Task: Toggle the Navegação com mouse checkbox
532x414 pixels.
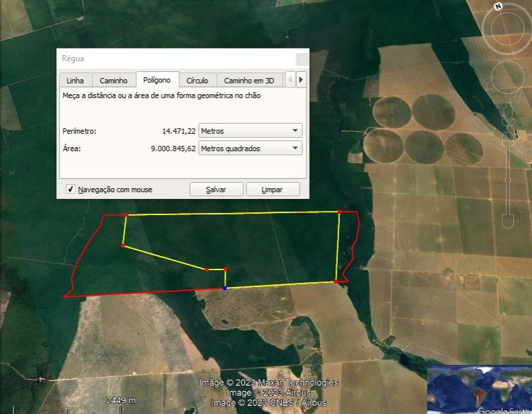Action: 71,190
